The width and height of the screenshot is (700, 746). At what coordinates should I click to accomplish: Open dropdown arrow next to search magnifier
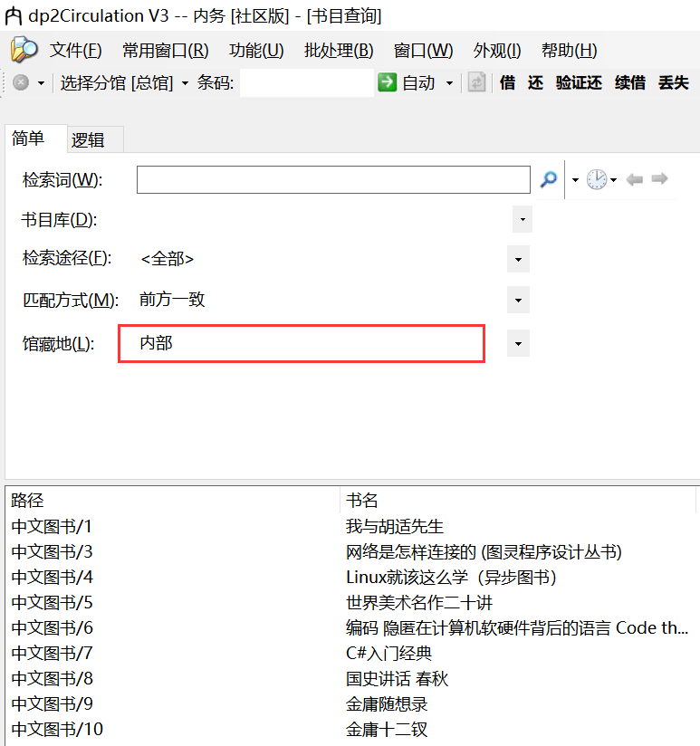(575, 180)
